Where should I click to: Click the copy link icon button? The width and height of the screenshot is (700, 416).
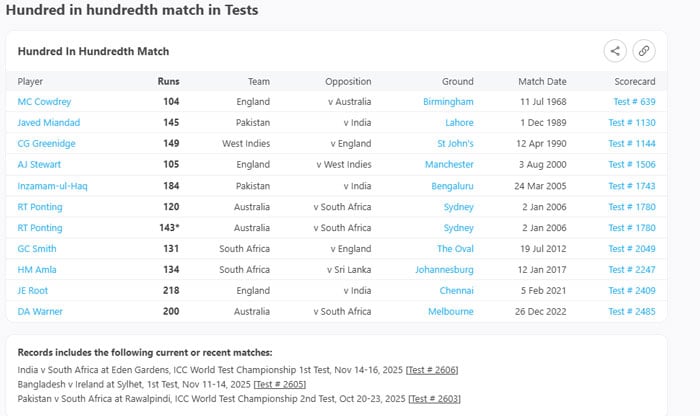pyautogui.click(x=643, y=51)
